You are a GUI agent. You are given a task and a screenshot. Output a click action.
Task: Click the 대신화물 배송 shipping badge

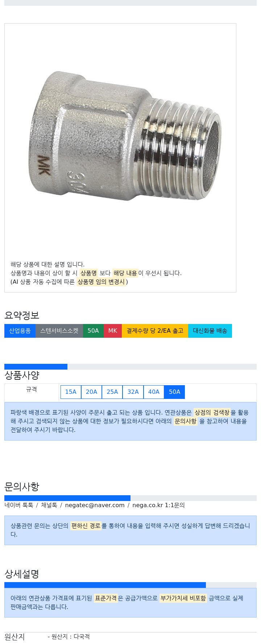point(210,331)
